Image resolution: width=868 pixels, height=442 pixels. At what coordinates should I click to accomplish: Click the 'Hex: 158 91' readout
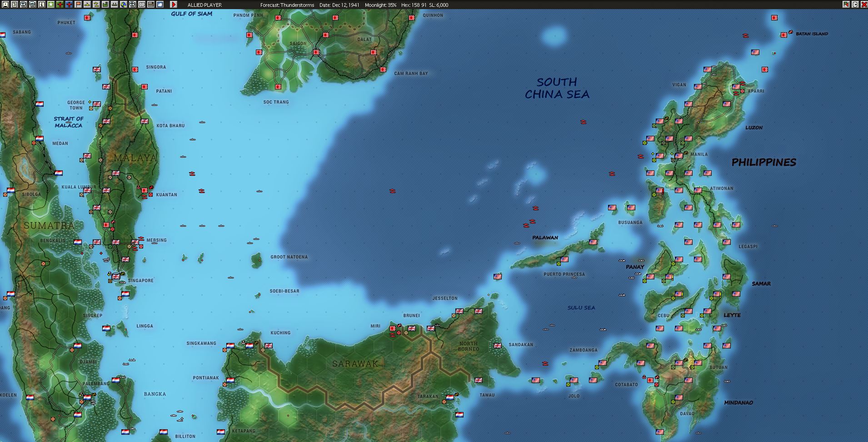[414, 5]
